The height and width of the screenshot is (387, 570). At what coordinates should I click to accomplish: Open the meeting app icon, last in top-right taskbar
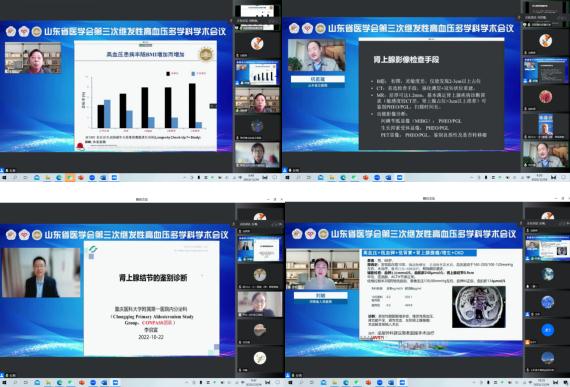tap(400, 178)
